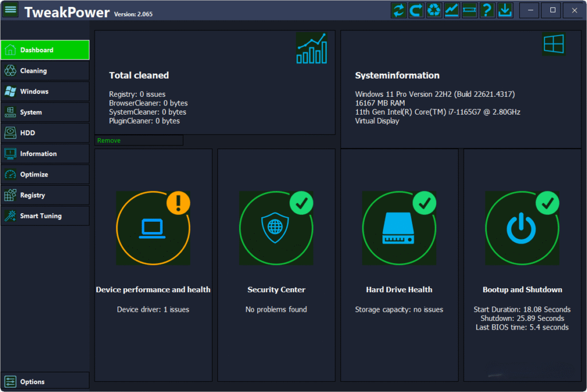The height and width of the screenshot is (392, 587).
Task: Open help via the question mark icon
Action: click(487, 10)
